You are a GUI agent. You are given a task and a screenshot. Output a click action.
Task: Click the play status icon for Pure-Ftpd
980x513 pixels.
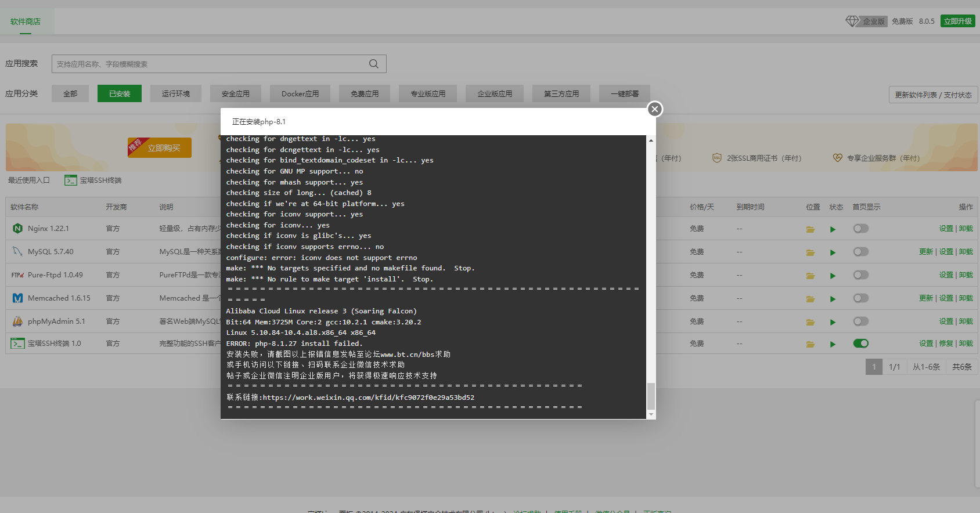(833, 276)
